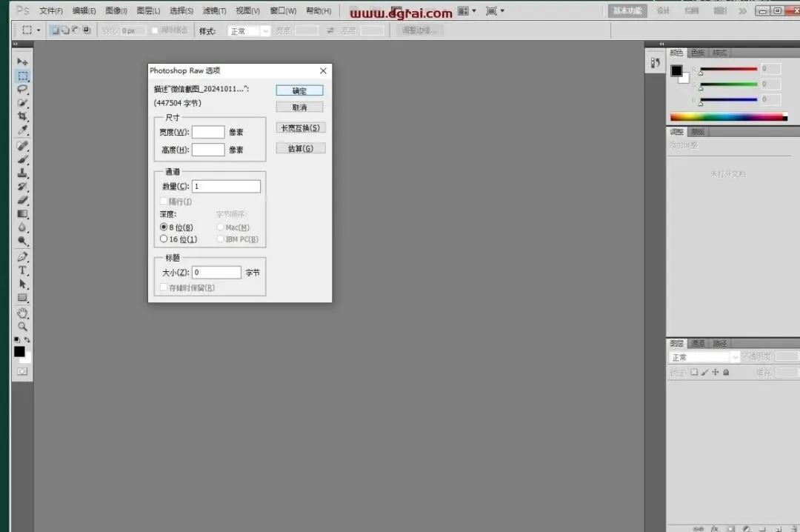This screenshot has width=800, height=532.
Task: Select the Hand tool
Action: click(22, 313)
